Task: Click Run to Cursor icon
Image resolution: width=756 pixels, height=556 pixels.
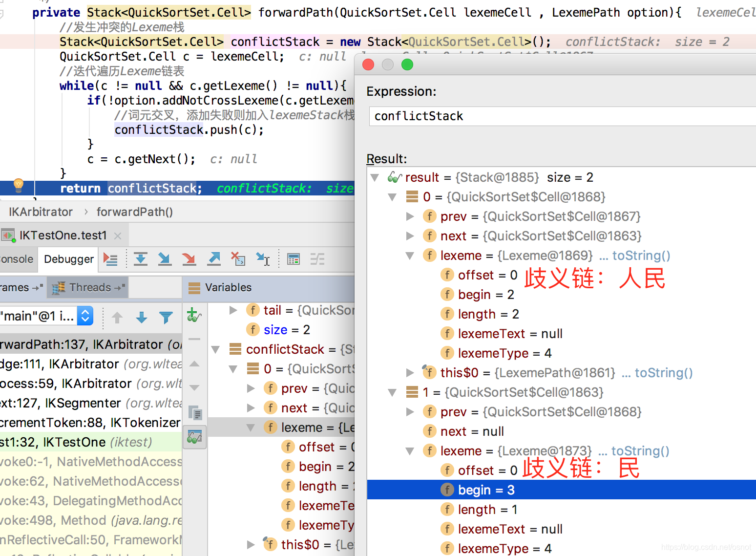Action: pyautogui.click(x=263, y=259)
